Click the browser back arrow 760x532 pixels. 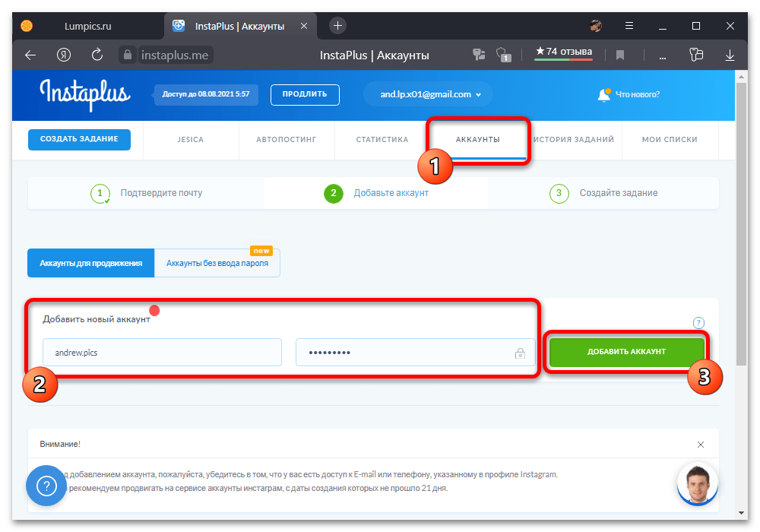click(x=30, y=55)
